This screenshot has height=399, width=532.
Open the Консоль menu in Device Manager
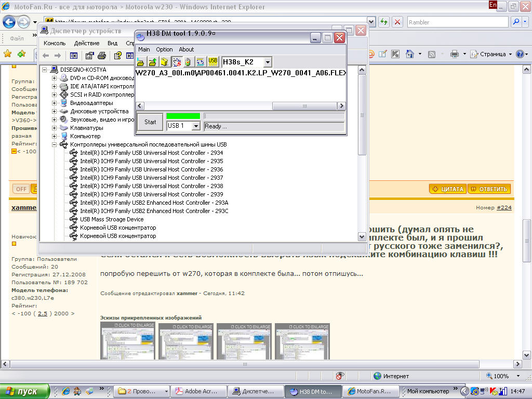55,43
